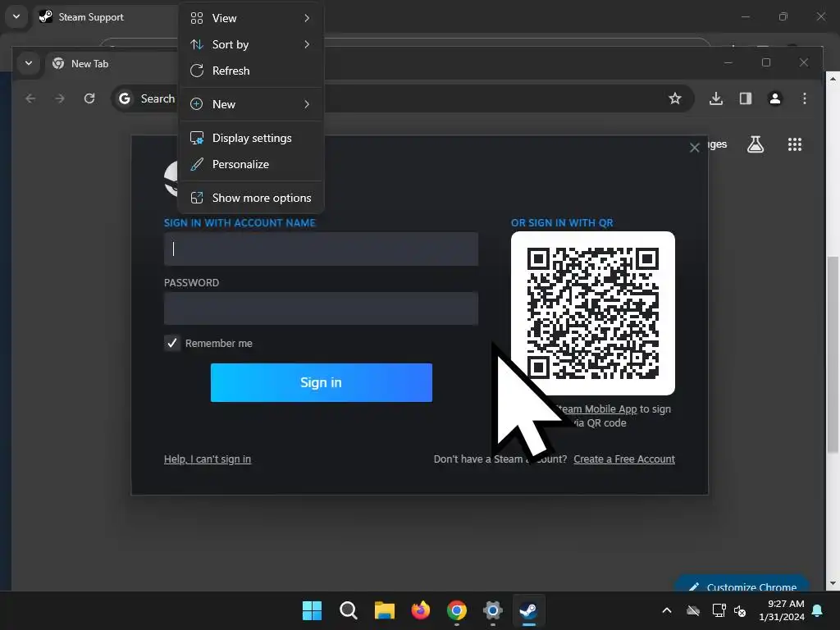Viewport: 840px width, 630px height.
Task: Open tab search dropdown beside Steam Support
Action: (16, 16)
